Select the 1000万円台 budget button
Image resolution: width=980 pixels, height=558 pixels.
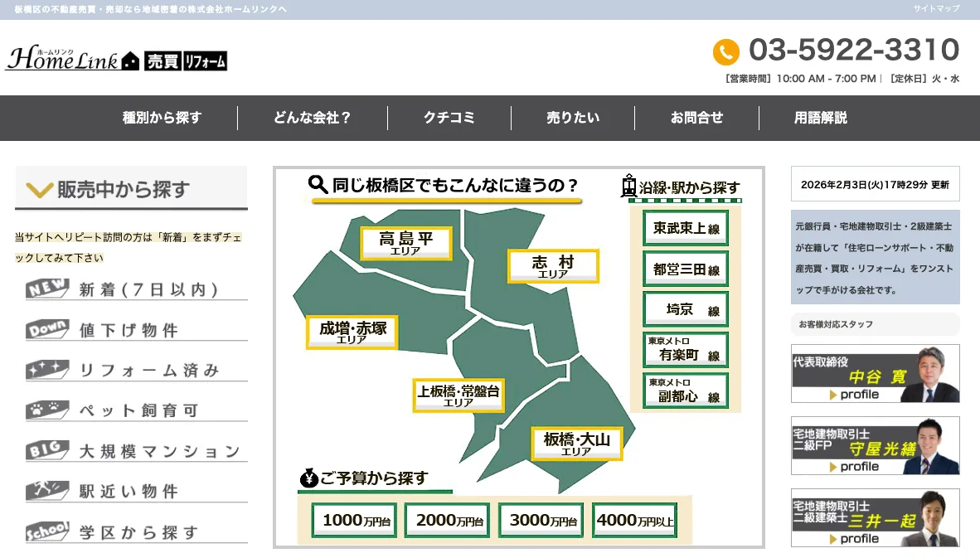354,520
